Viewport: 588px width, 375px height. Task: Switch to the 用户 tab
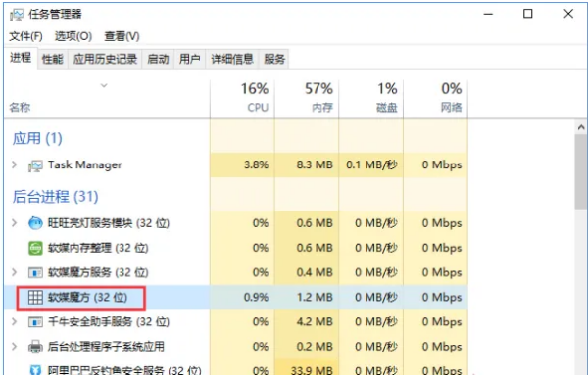click(190, 59)
